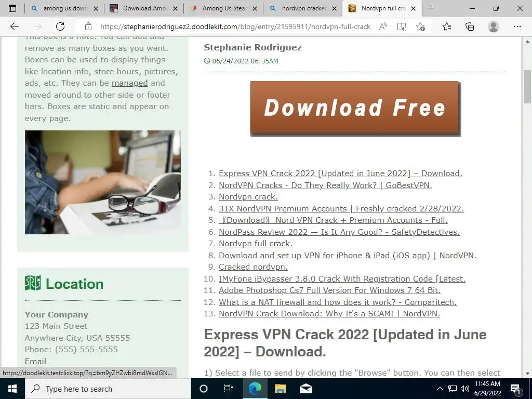Open the Windows Start menu
Image resolution: width=532 pixels, height=399 pixels.
click(x=12, y=389)
